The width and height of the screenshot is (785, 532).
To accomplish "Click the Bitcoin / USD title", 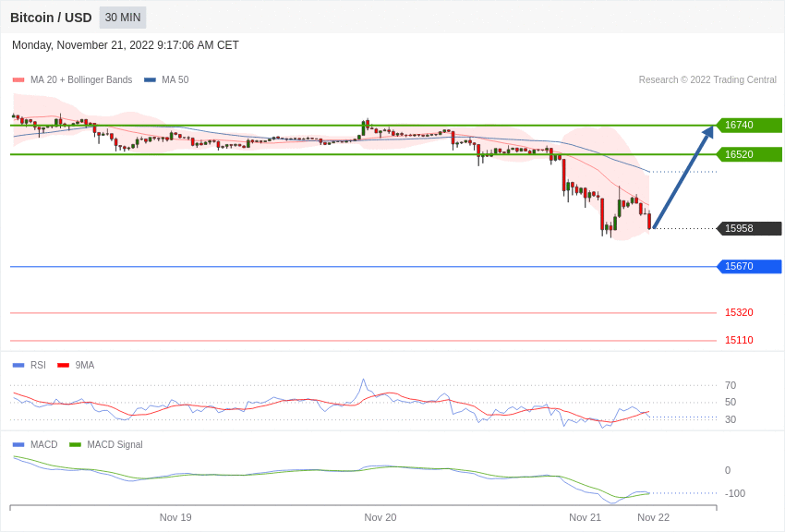I will point(51,18).
